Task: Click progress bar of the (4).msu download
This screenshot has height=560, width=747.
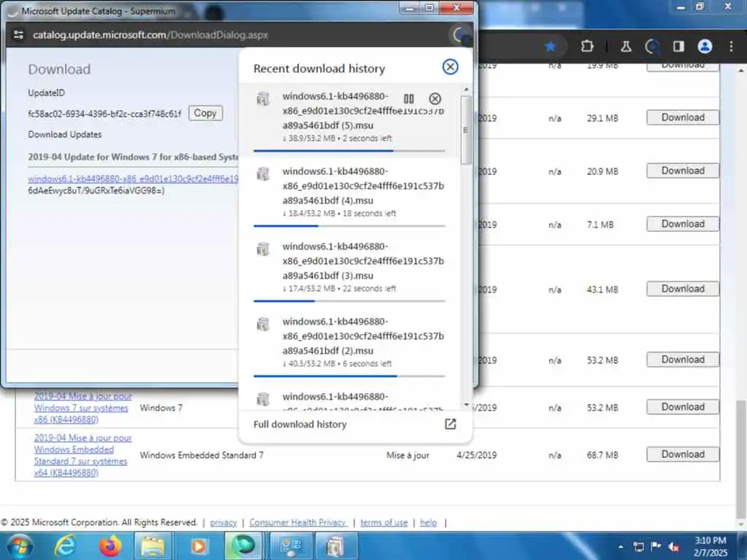Action: pos(349,226)
